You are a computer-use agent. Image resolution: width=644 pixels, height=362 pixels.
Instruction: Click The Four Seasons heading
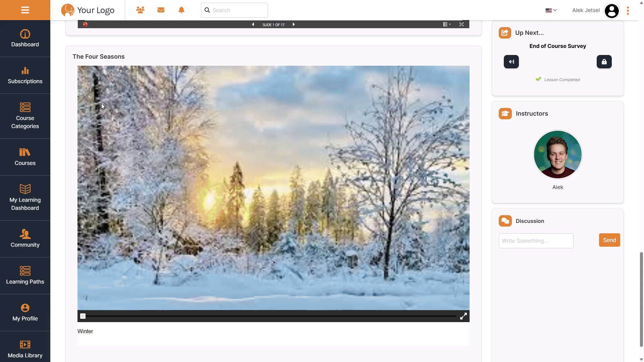pos(99,57)
